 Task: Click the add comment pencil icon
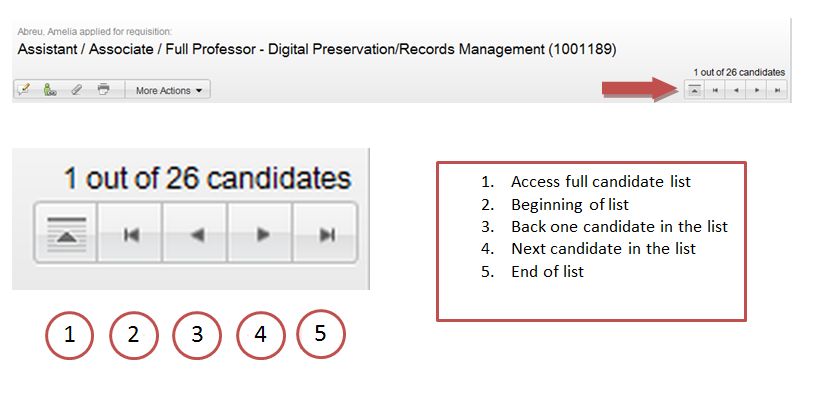[x=24, y=90]
